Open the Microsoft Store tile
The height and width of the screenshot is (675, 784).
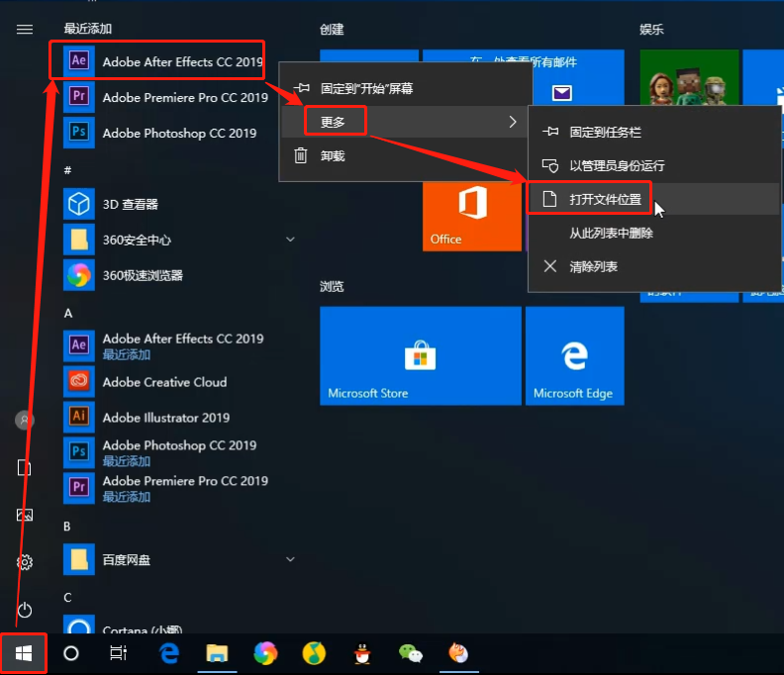tap(421, 355)
